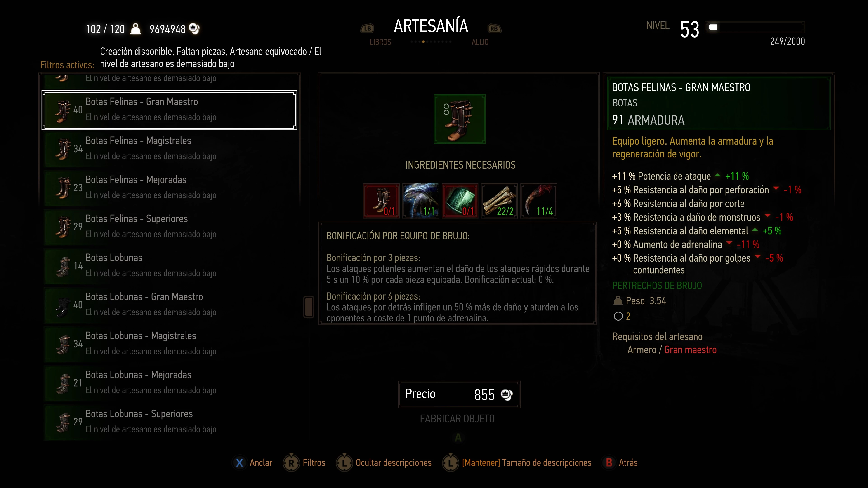Viewport: 868px width, 488px height.
Task: Switch to the Libros tab
Action: click(380, 42)
